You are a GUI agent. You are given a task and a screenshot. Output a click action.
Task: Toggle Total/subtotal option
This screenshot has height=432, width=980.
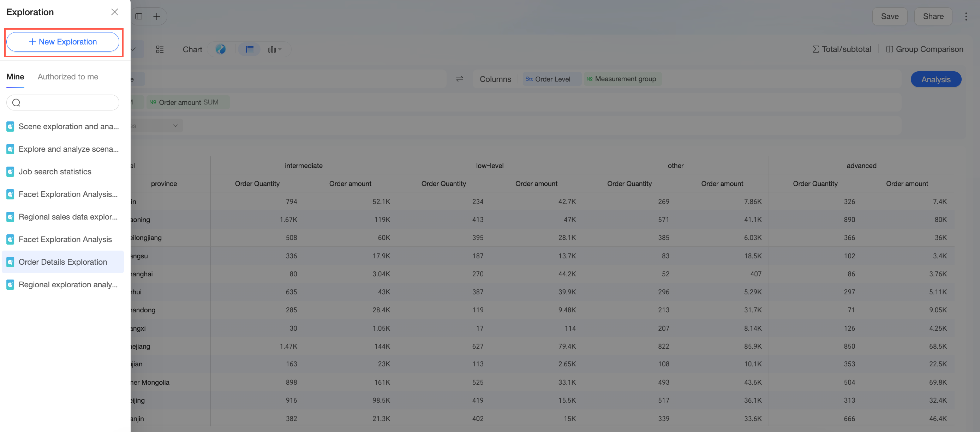842,49
